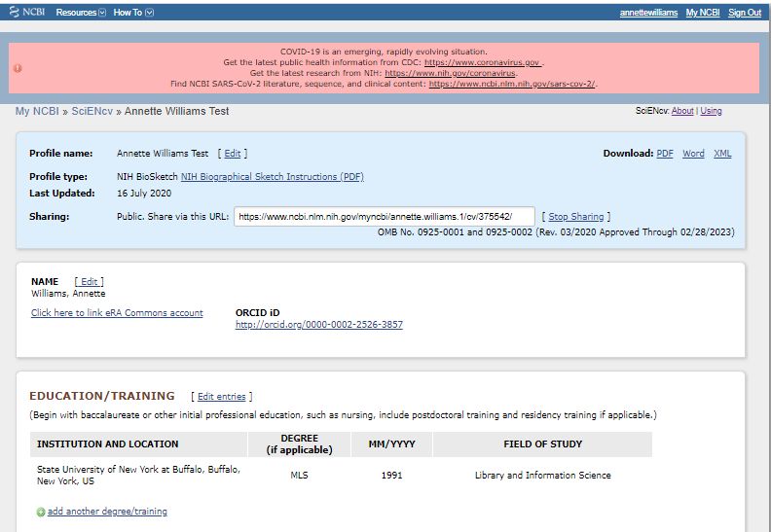Click the OMB No. 0925-0001 approval text
The image size is (771, 532).
pos(556,232)
